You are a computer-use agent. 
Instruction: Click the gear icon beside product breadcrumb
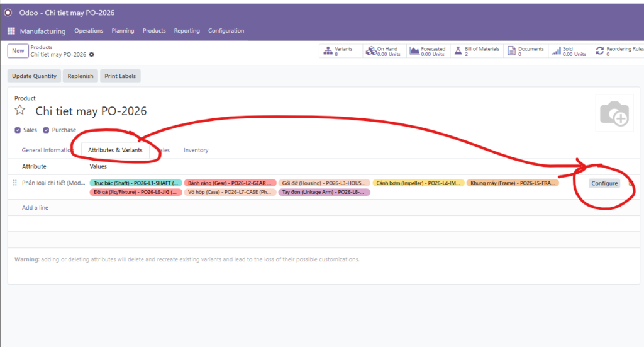coord(91,55)
